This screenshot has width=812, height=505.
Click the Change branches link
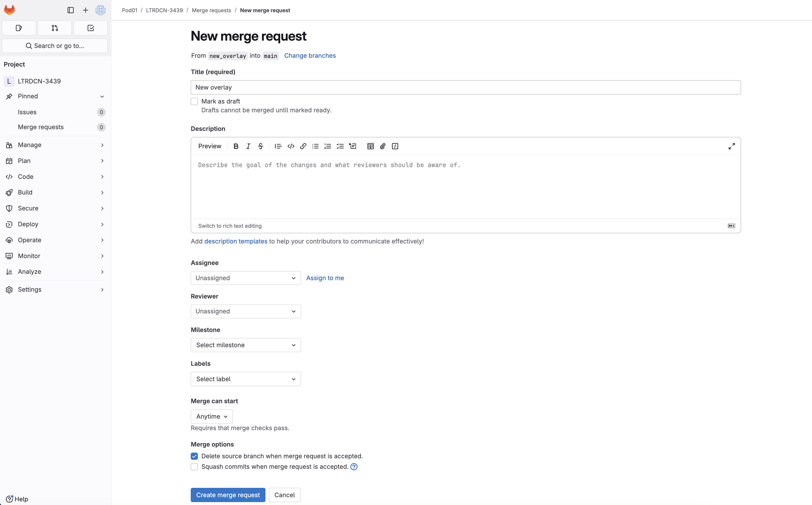(x=310, y=56)
